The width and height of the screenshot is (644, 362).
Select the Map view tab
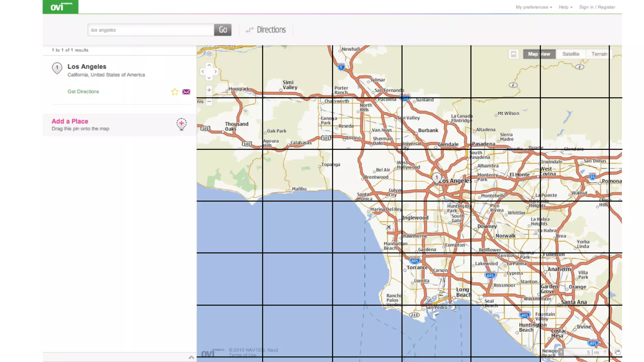tap(539, 54)
